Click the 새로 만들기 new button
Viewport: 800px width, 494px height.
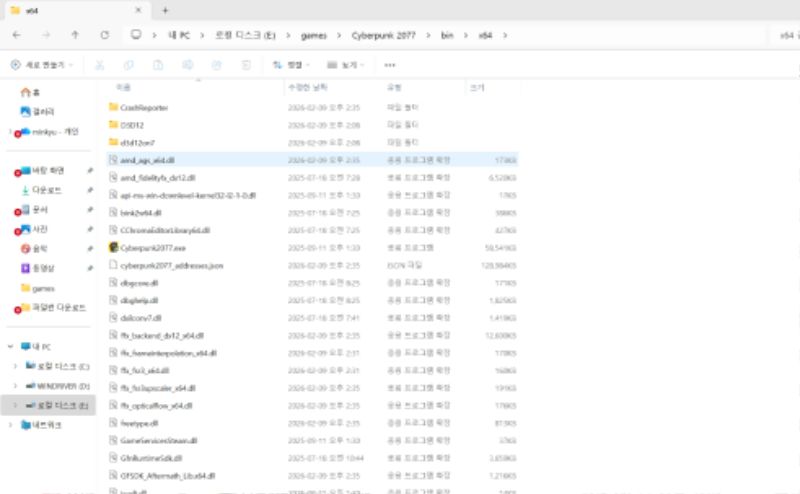[x=42, y=65]
